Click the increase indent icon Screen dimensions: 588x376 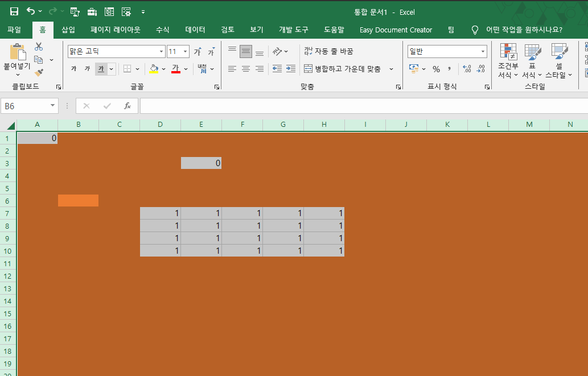coord(291,69)
